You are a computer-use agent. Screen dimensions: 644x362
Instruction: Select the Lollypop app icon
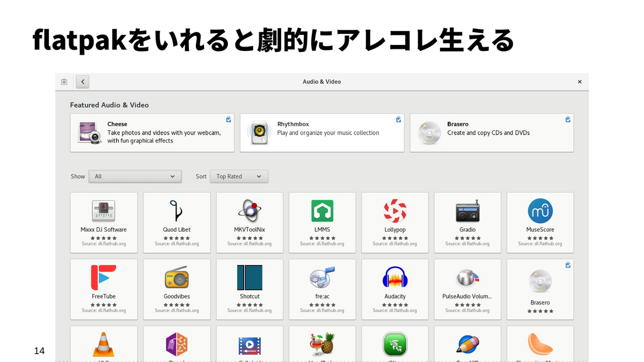tap(395, 211)
